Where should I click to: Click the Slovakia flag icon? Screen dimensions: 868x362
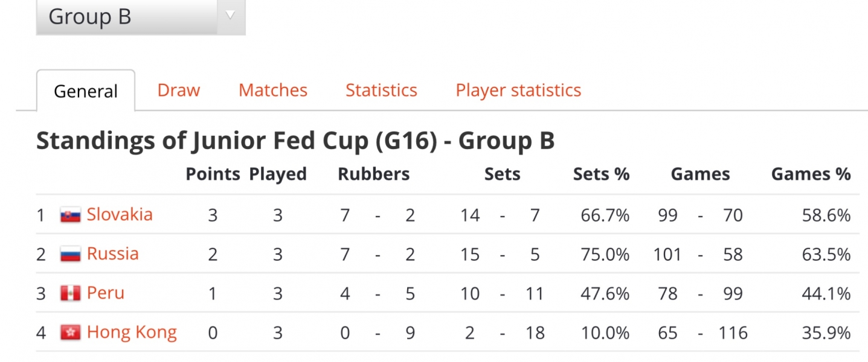click(x=70, y=215)
